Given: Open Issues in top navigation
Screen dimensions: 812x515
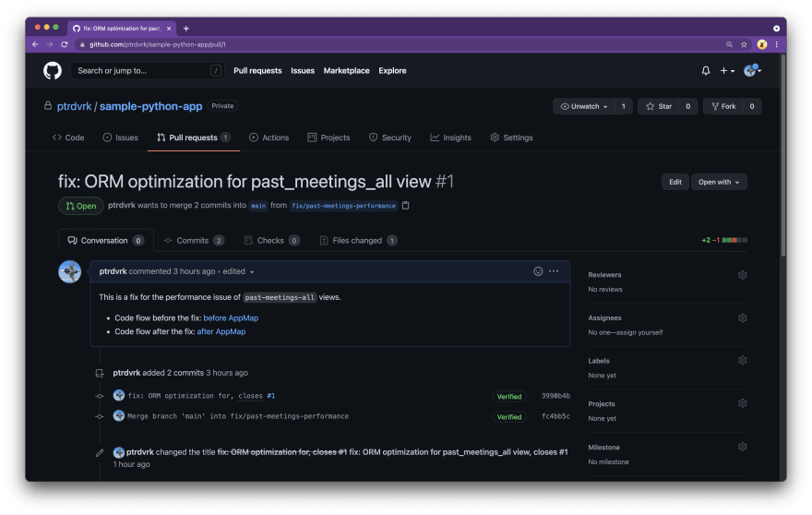Looking at the screenshot, I should [303, 71].
